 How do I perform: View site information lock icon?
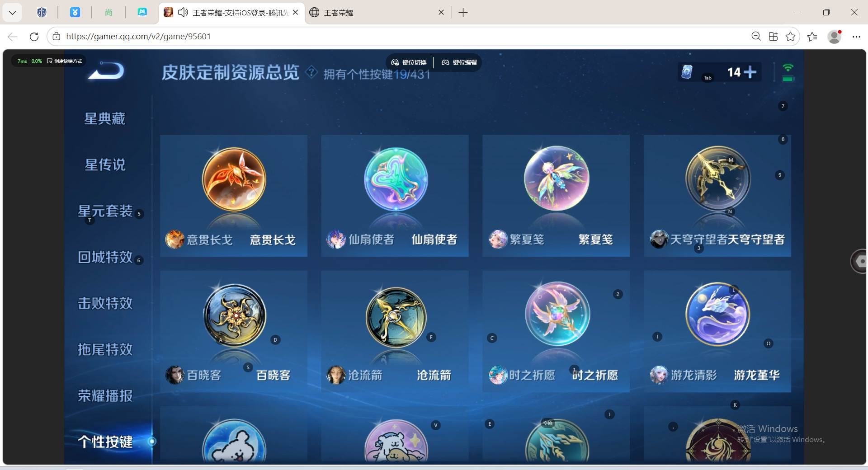(56, 37)
